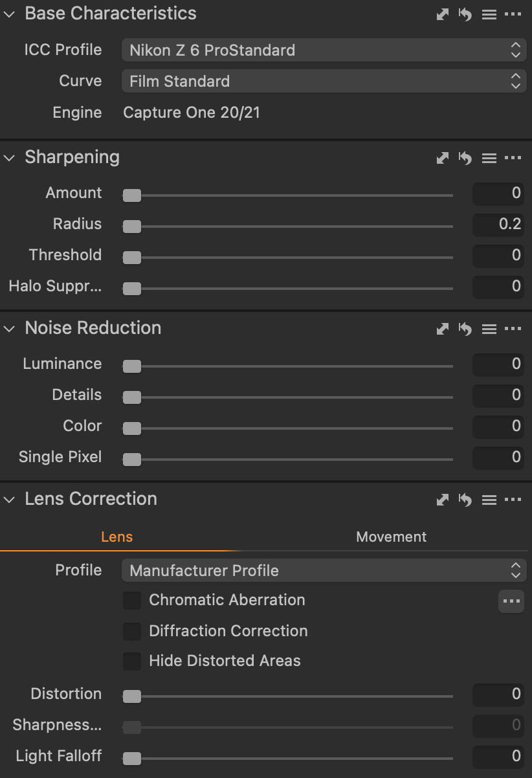Image resolution: width=532 pixels, height=778 pixels.
Task: Open the Manufacturer Profile lens dropdown
Action: tap(324, 570)
